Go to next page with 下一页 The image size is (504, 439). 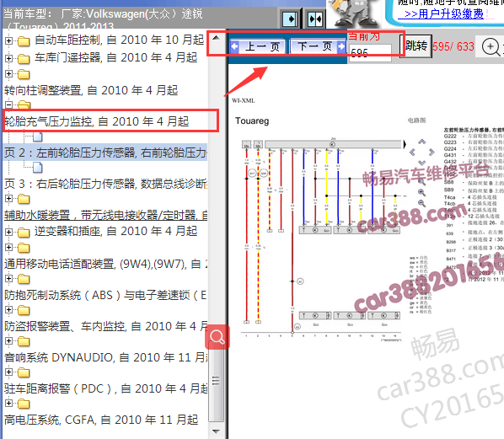coord(318,46)
